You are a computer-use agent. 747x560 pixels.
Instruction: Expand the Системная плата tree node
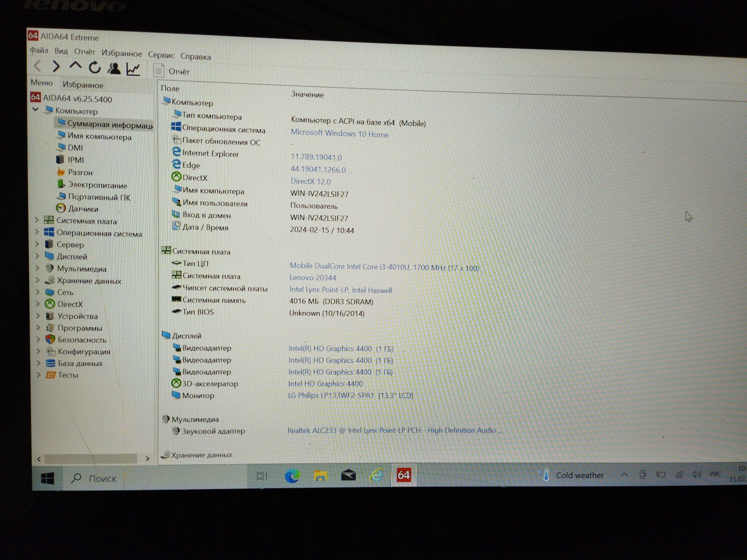click(x=37, y=220)
